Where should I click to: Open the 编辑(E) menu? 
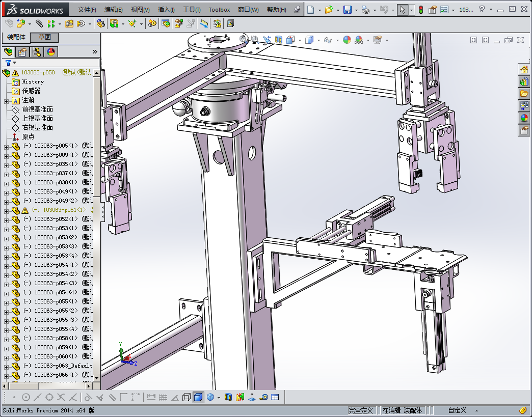click(113, 10)
